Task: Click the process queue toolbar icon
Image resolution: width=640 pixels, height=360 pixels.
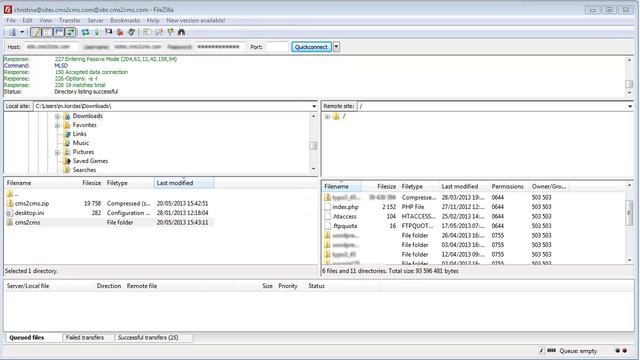Action: click(97, 32)
